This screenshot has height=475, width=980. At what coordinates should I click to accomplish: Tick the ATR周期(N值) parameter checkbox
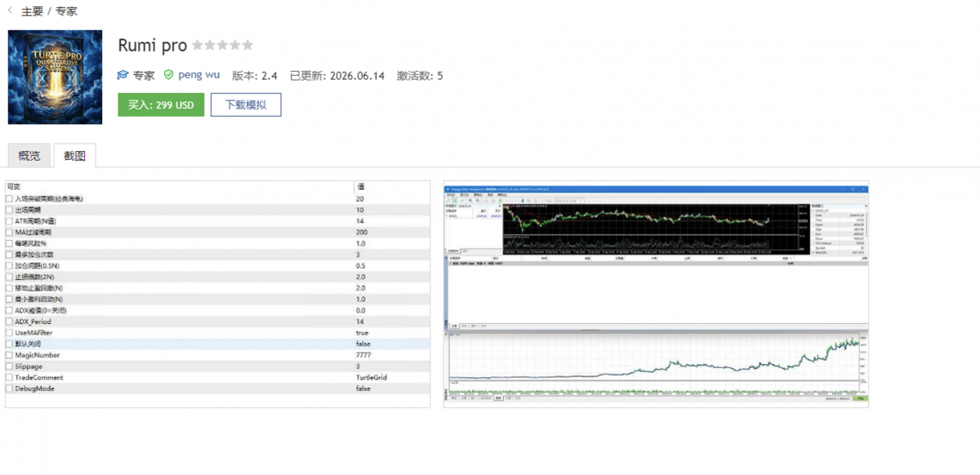(x=10, y=221)
